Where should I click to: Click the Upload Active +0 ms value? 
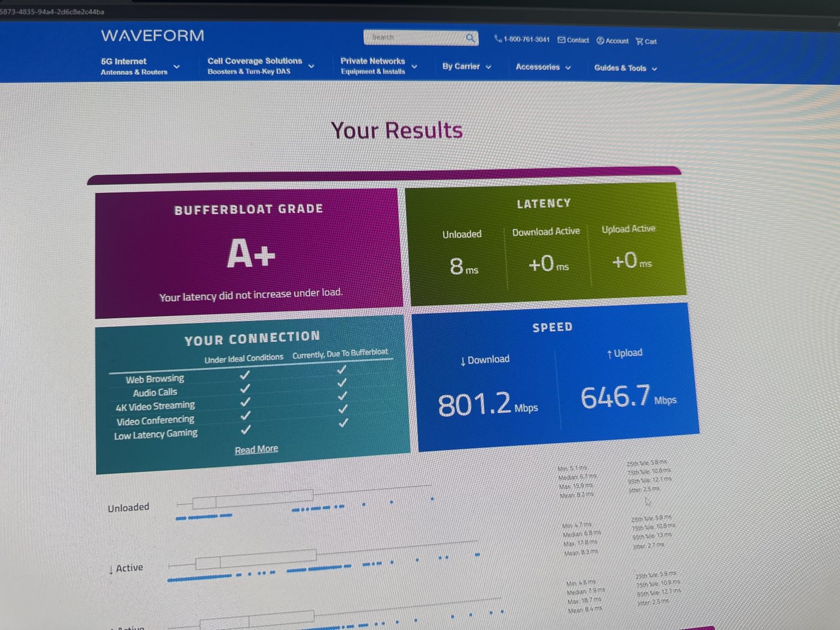tap(632, 261)
